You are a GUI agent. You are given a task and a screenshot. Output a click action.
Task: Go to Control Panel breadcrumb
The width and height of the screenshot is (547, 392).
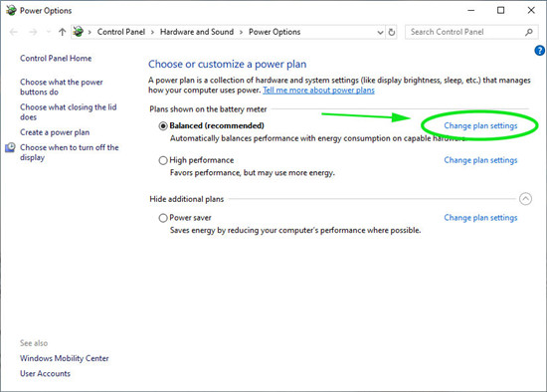121,32
